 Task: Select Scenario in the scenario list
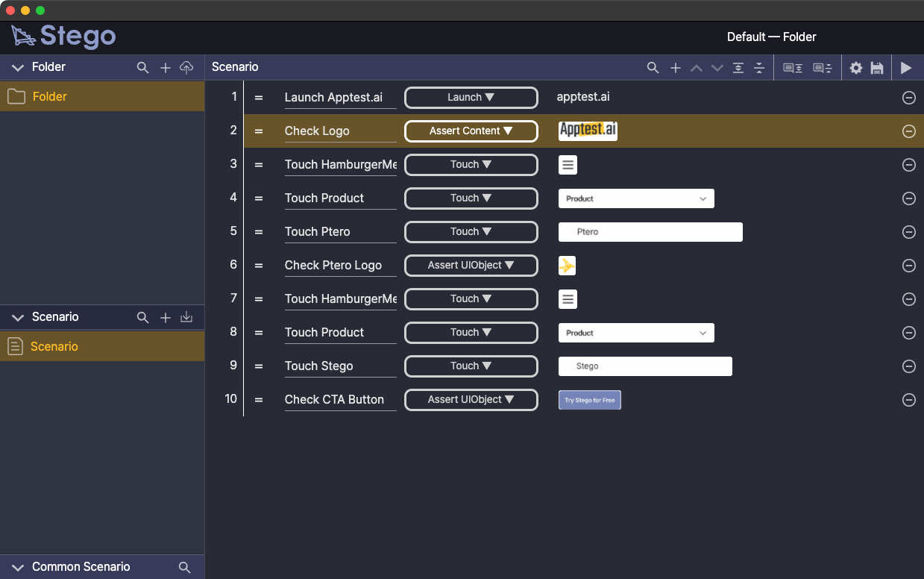[54, 347]
